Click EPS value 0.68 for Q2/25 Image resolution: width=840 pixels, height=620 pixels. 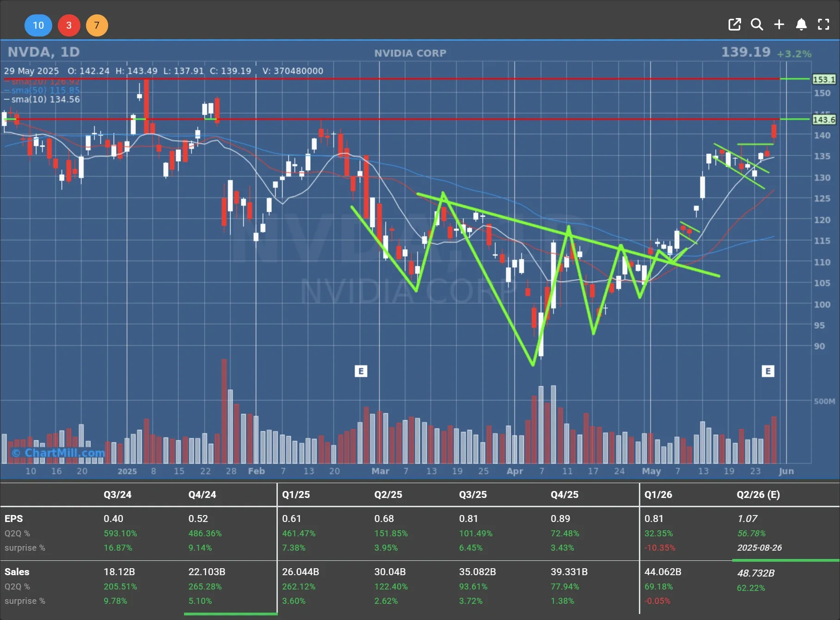click(x=384, y=519)
